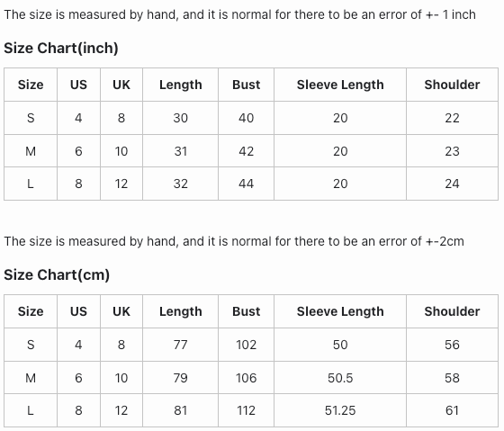The image size is (504, 431).
Task: Click the UK header in inch chart
Action: pyautogui.click(x=121, y=85)
